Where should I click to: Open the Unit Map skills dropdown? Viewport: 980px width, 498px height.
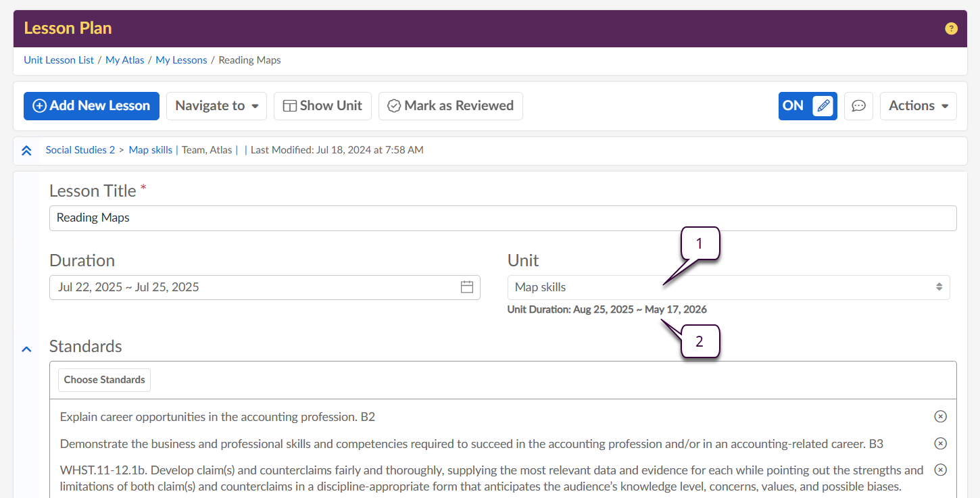728,288
